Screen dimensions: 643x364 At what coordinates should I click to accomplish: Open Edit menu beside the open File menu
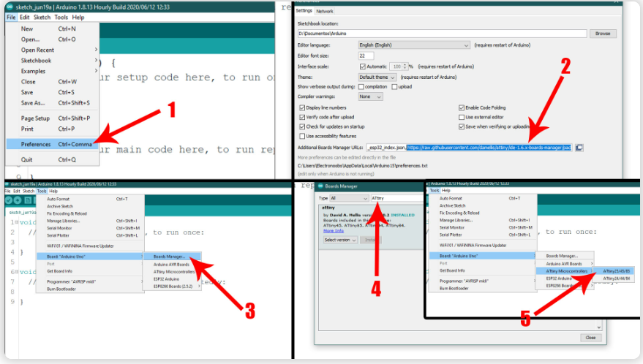(x=25, y=18)
